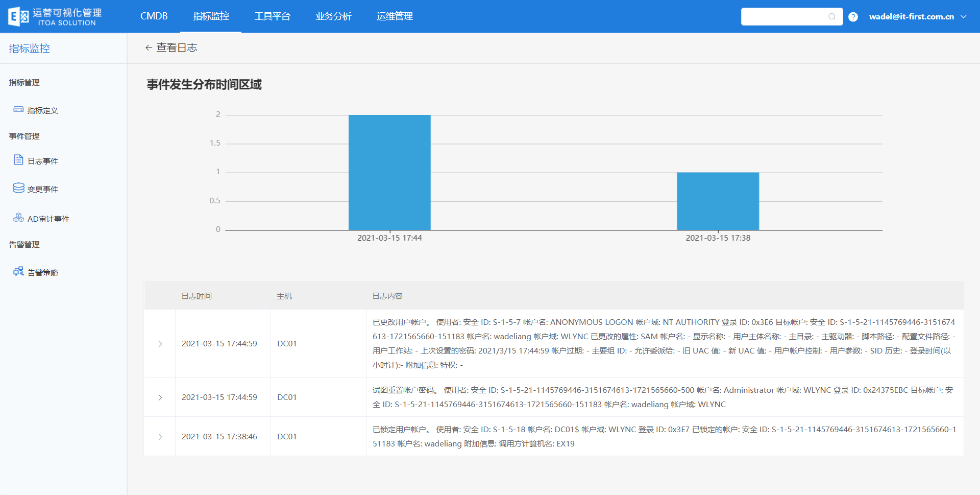The width and height of the screenshot is (980, 495).
Task: Open 日志事件 in the sidebar
Action: 43,161
